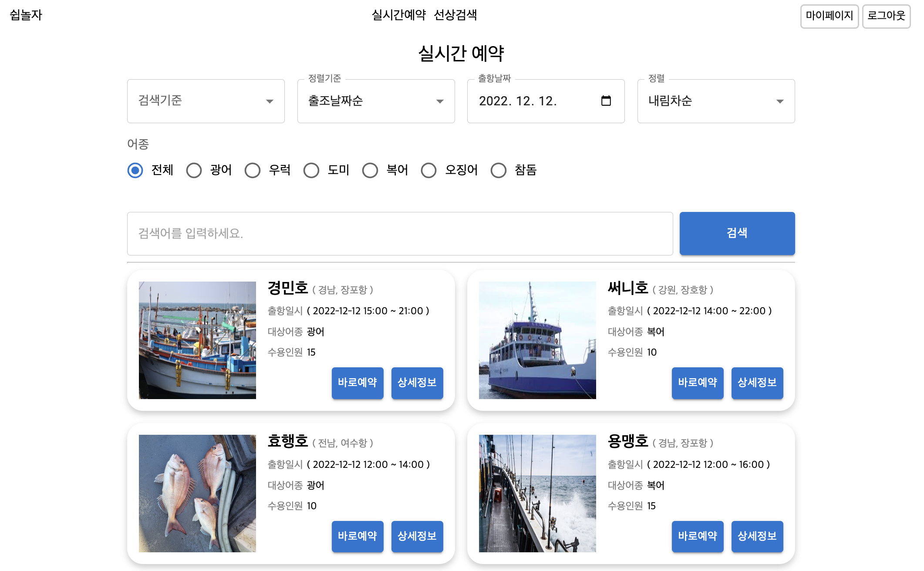Open the 경민호 boat photo
Viewport: 924px width, 571px height.
click(x=197, y=340)
